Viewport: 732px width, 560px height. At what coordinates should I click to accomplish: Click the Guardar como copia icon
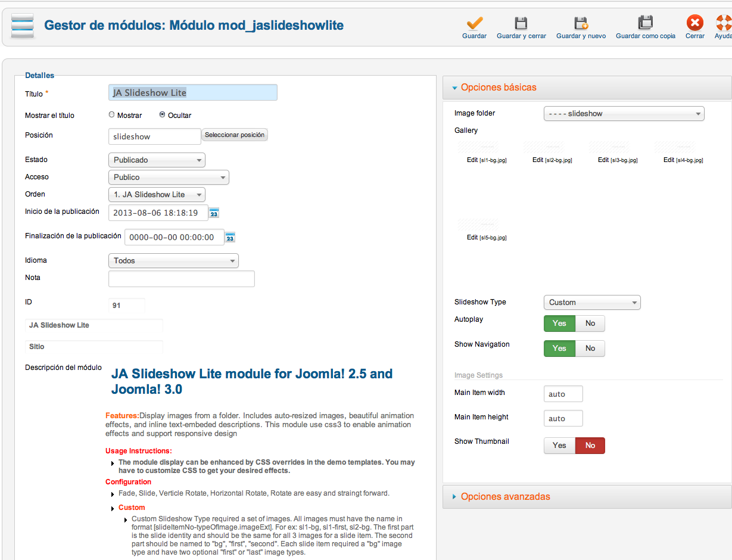tap(645, 23)
